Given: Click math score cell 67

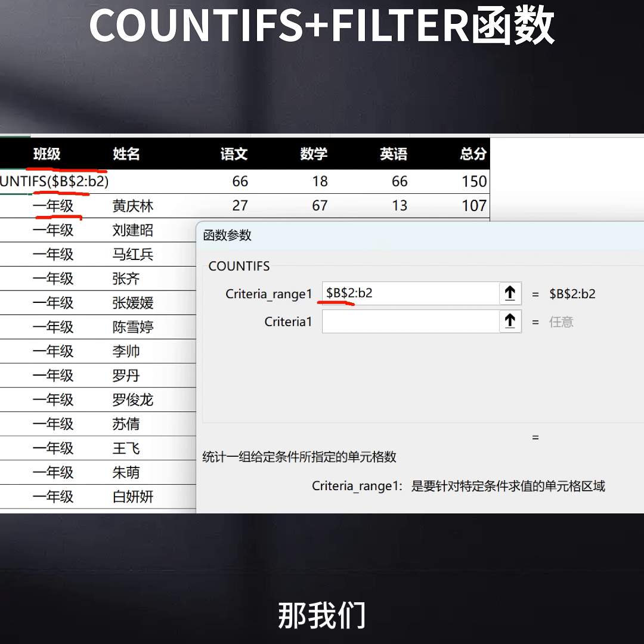Looking at the screenshot, I should coord(320,205).
